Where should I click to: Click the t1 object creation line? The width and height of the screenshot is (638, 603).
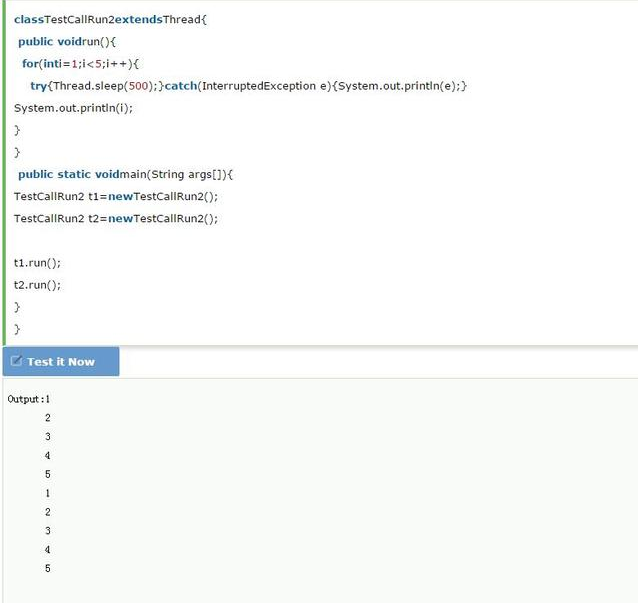115,196
